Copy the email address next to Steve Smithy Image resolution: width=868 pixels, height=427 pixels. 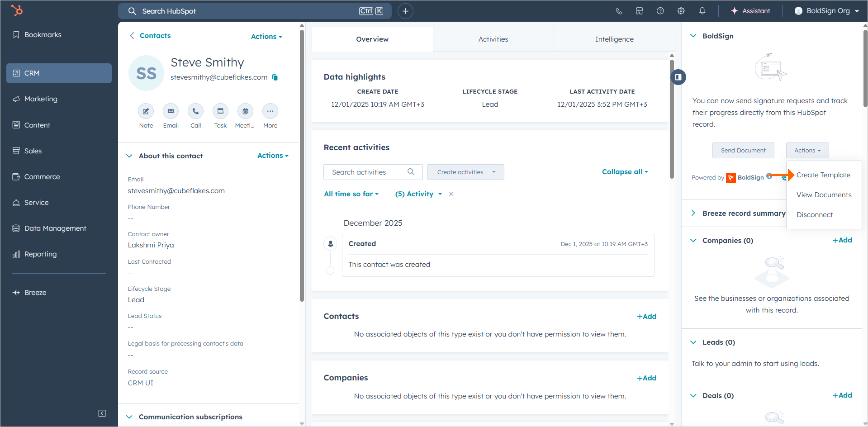click(x=275, y=77)
